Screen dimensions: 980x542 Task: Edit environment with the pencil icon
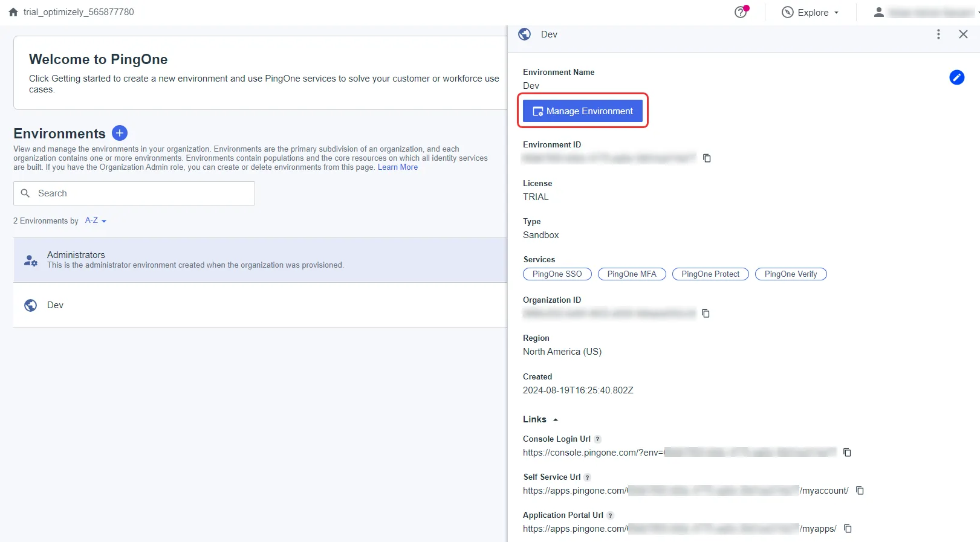coord(956,77)
